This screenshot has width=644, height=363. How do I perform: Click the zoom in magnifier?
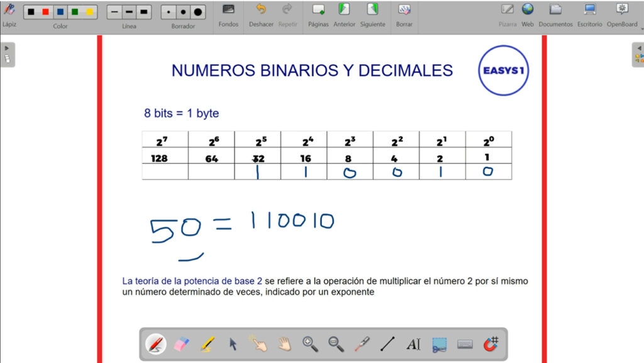pos(310,344)
